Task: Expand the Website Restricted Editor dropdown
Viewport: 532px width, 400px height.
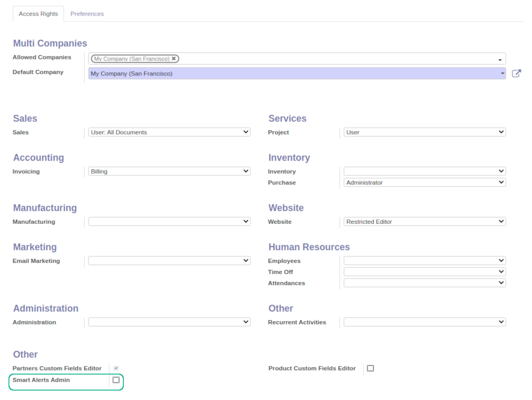Action: (x=425, y=221)
